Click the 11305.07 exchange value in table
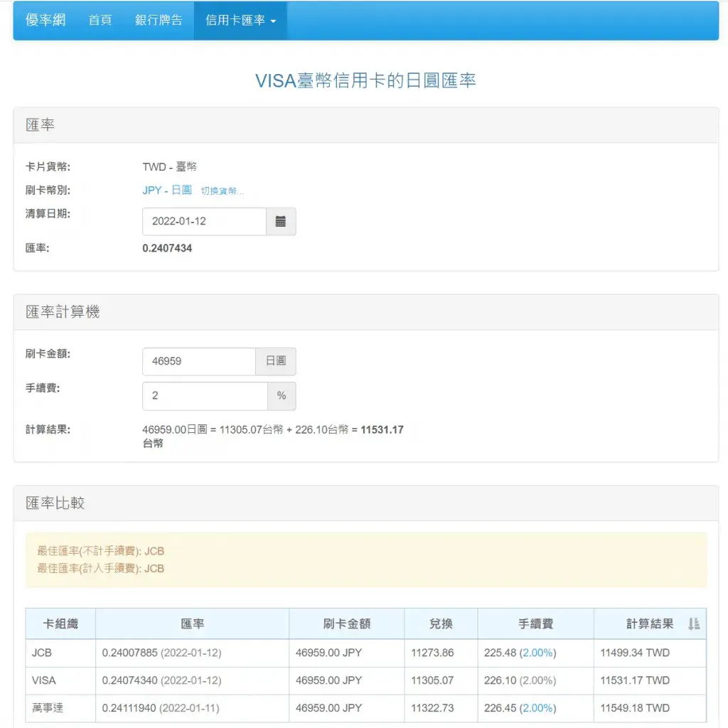The height and width of the screenshot is (728, 728). click(432, 680)
